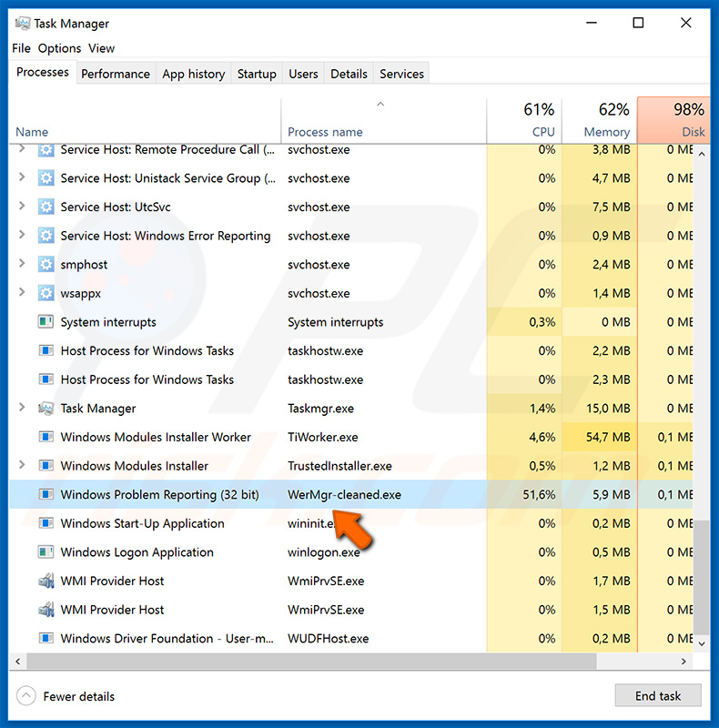Click the icon of taskhostw.exe using 2,2 MB
The height and width of the screenshot is (728, 719).
(x=46, y=350)
